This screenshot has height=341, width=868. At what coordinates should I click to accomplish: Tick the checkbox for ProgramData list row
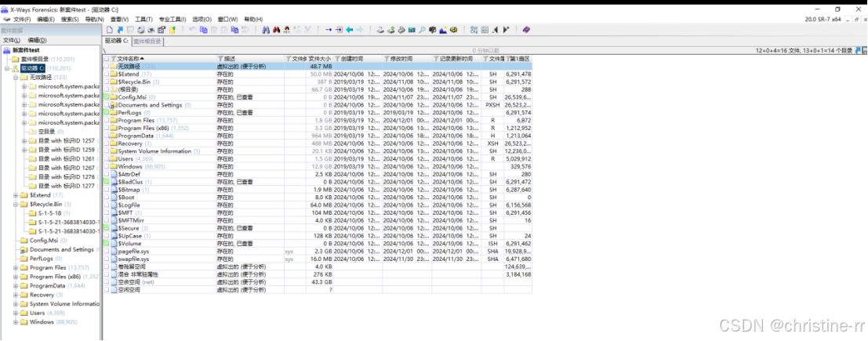tap(107, 136)
